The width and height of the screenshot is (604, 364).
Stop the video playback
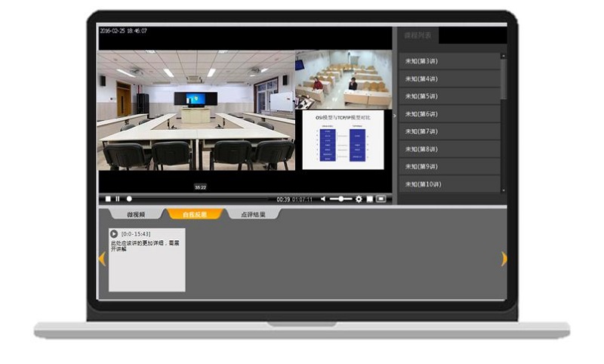(108, 199)
